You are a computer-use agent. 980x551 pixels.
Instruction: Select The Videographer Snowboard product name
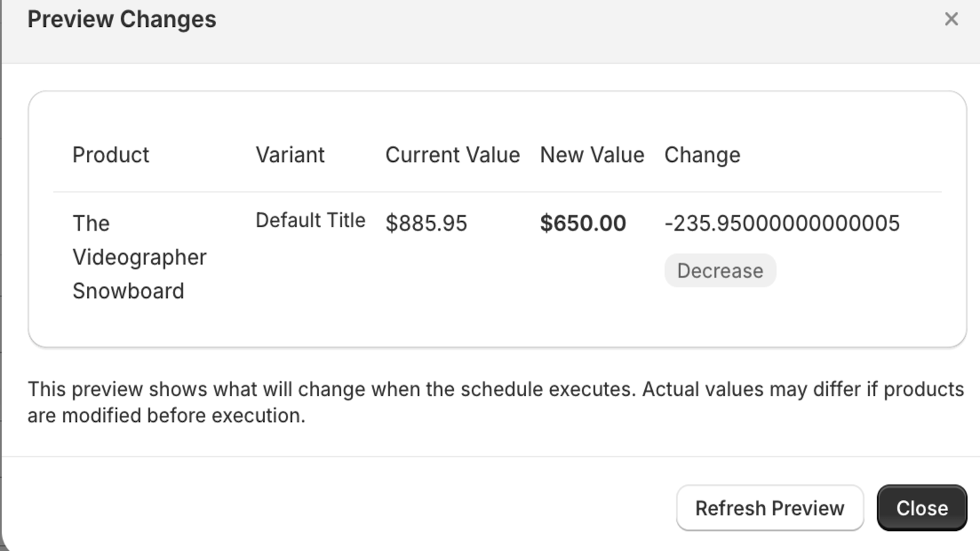pyautogui.click(x=139, y=257)
